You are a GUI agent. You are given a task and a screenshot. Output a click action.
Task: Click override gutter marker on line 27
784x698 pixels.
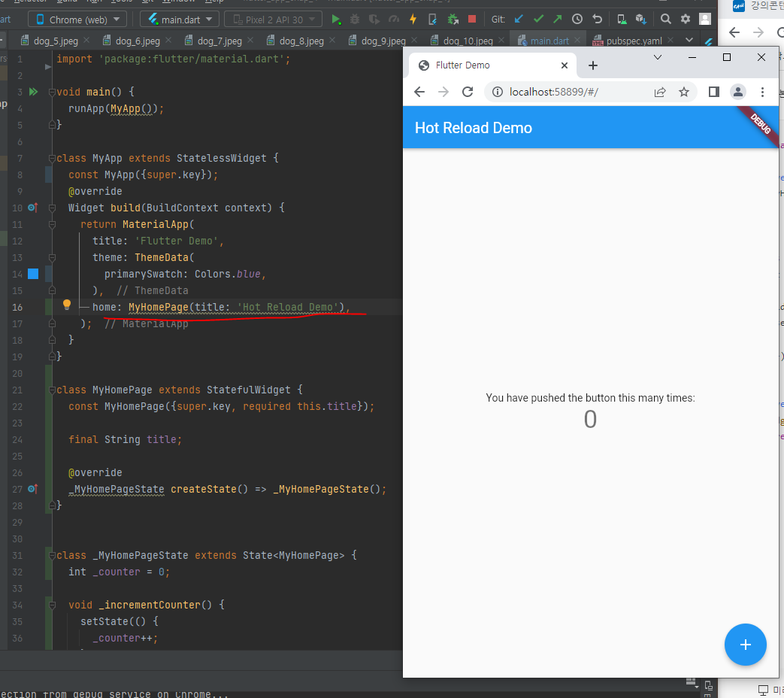(x=33, y=489)
